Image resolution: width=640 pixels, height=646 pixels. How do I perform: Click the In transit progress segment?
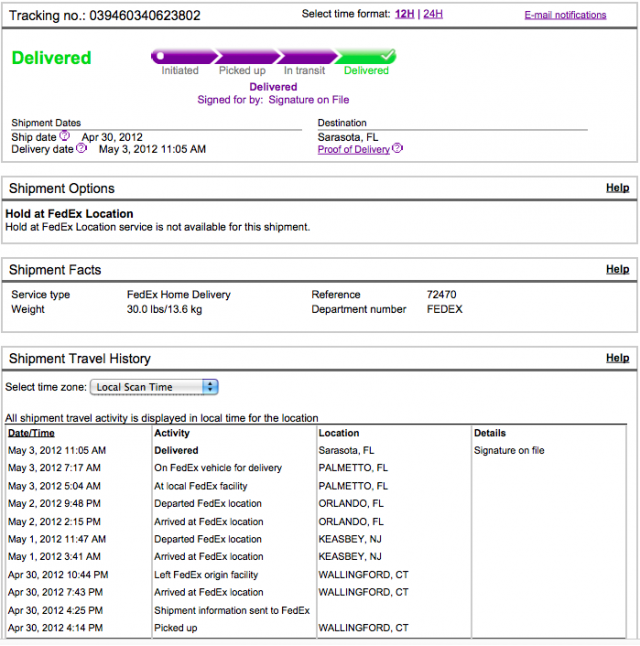click(307, 56)
